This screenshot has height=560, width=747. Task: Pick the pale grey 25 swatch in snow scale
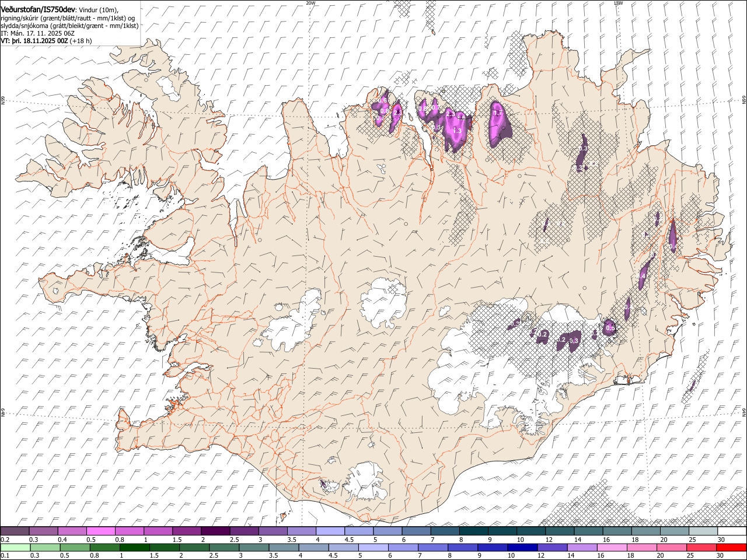point(703,531)
